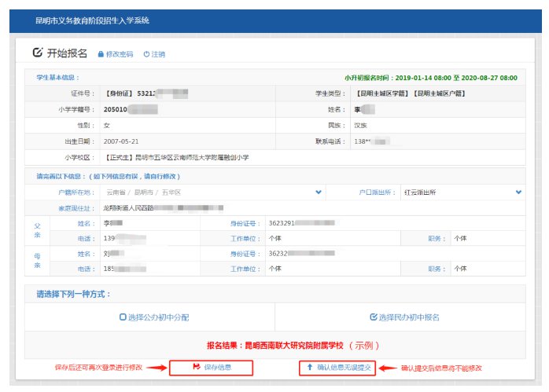
Task: Select the father's 姓名 name field
Action: pos(157,223)
